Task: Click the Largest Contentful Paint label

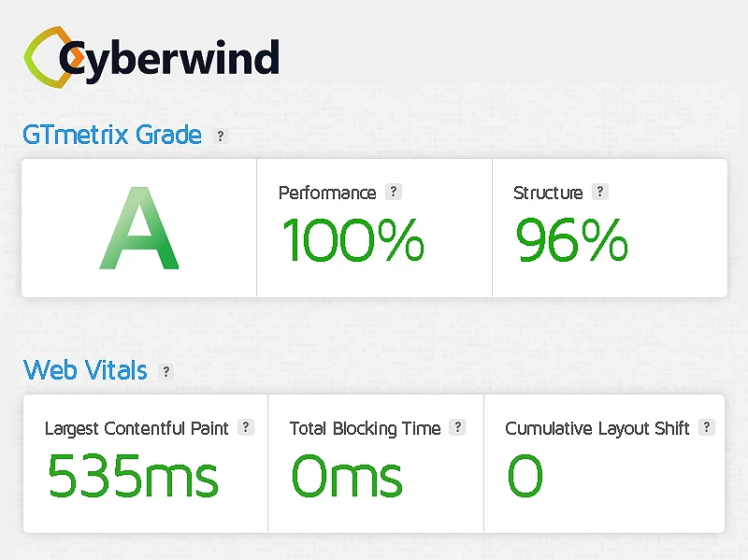Action: point(137,428)
